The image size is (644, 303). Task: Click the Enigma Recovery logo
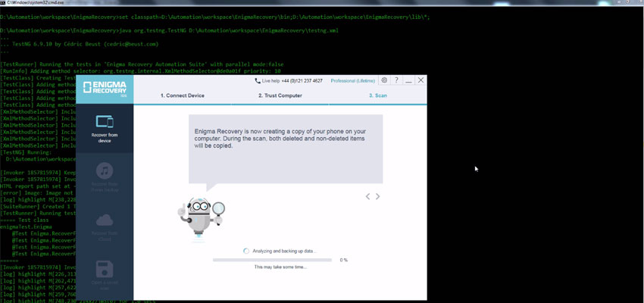point(105,89)
